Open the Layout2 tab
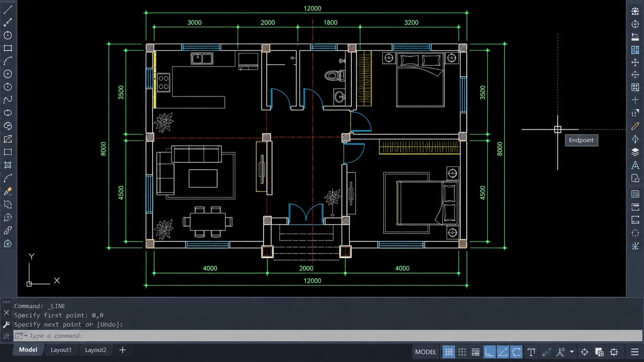The width and height of the screenshot is (644, 362). (96, 350)
